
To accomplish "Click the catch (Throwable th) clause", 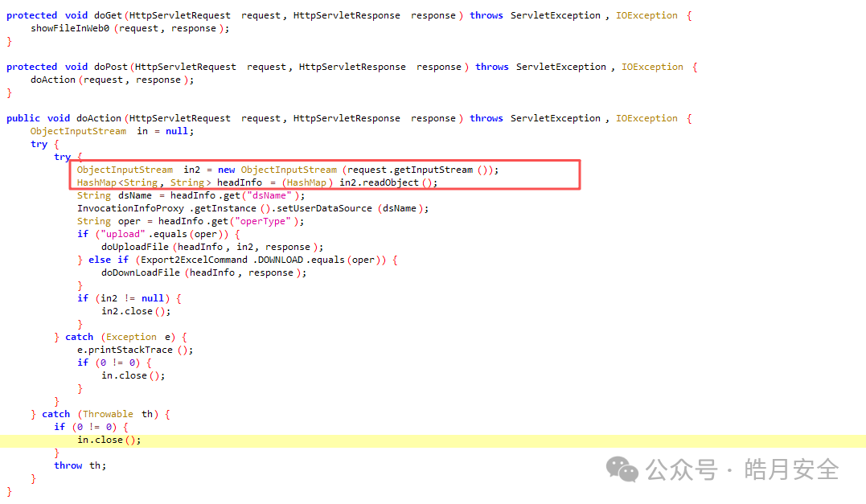I will [x=106, y=414].
